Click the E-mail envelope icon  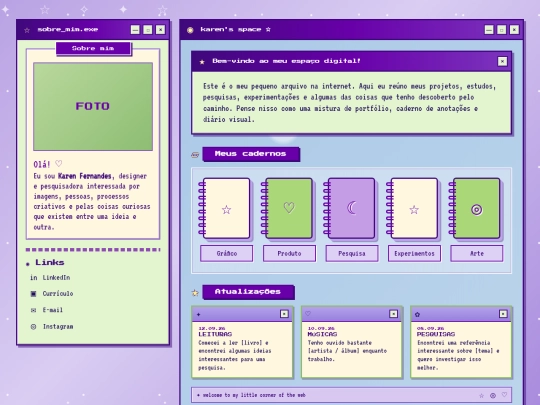click(x=33, y=310)
